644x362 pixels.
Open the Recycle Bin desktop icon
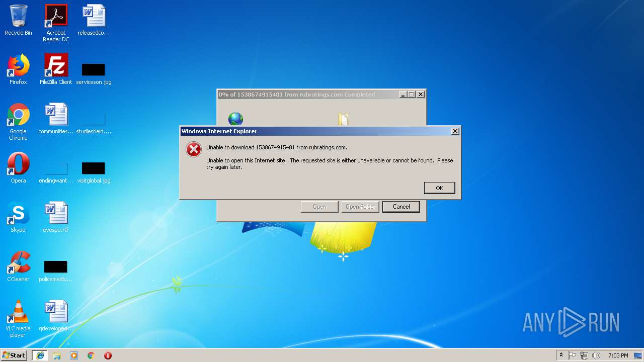pyautogui.click(x=18, y=21)
